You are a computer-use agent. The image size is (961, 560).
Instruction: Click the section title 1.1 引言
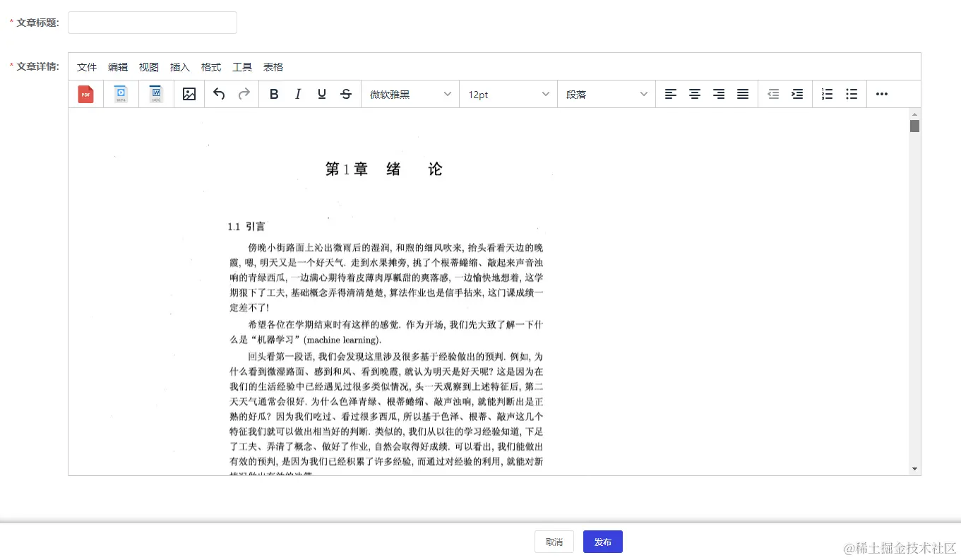point(246,227)
